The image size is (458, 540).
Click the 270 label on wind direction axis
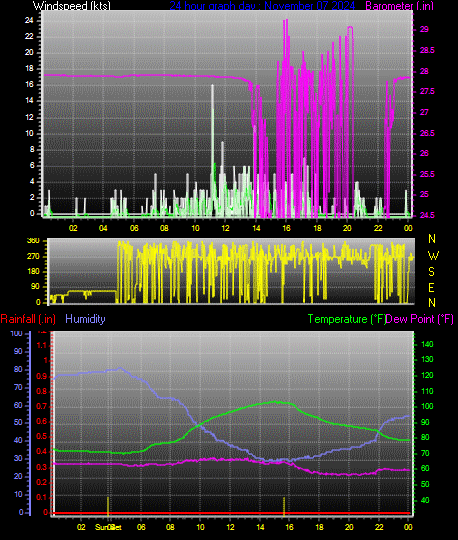33,257
